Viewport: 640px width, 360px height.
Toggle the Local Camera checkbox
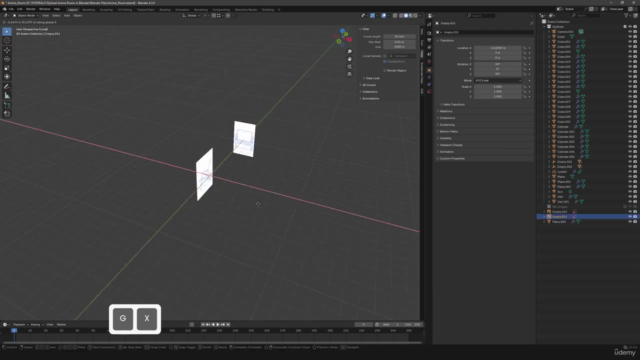pyautogui.click(x=384, y=56)
